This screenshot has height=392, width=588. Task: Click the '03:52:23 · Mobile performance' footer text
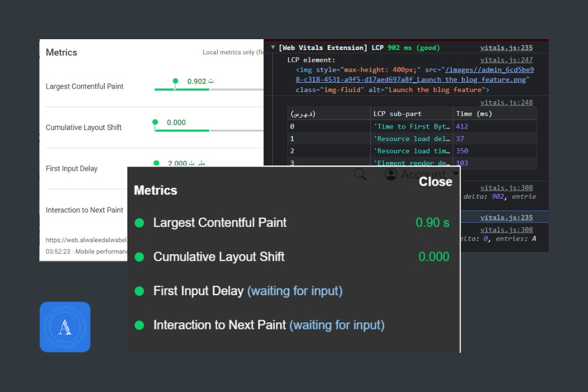(x=87, y=252)
